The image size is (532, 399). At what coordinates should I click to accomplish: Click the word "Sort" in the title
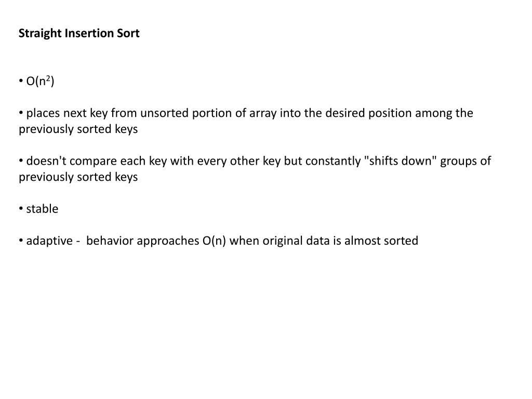point(128,34)
